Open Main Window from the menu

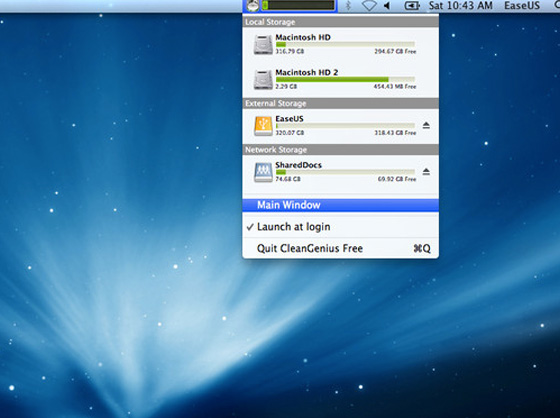pos(340,205)
